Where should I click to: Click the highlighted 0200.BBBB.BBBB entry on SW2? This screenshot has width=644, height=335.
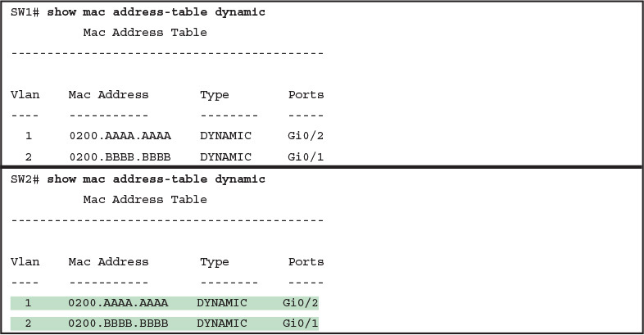(119, 324)
